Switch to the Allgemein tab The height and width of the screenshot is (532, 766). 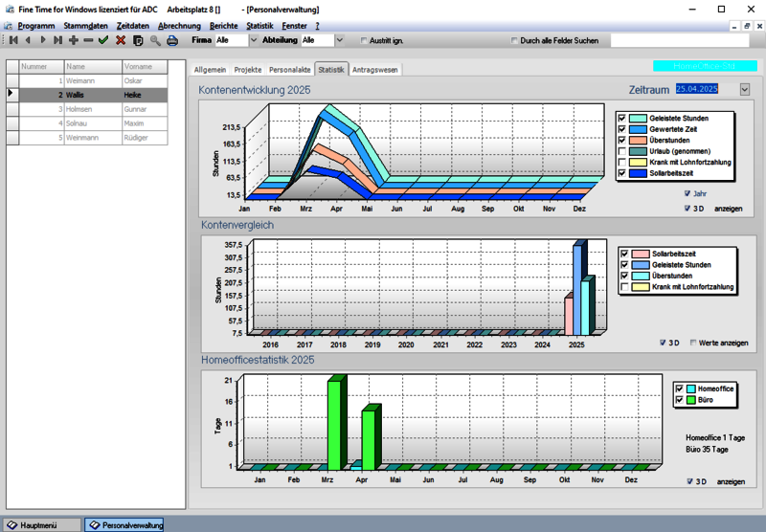[x=210, y=70]
